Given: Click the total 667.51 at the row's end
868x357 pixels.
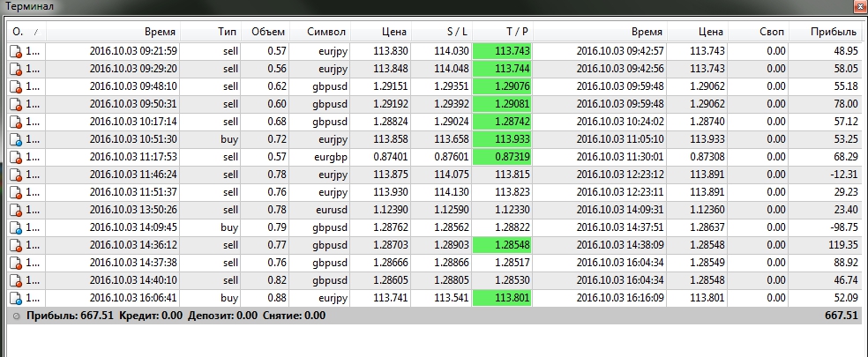Looking at the screenshot, I should [x=842, y=316].
